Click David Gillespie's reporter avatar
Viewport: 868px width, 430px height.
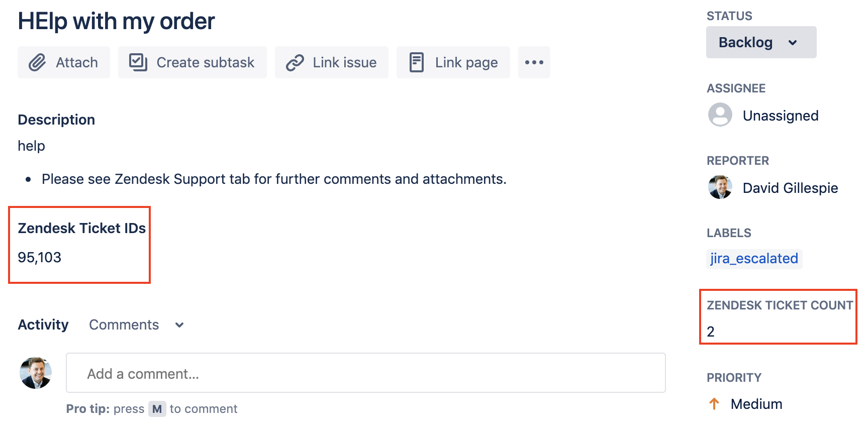(x=720, y=187)
